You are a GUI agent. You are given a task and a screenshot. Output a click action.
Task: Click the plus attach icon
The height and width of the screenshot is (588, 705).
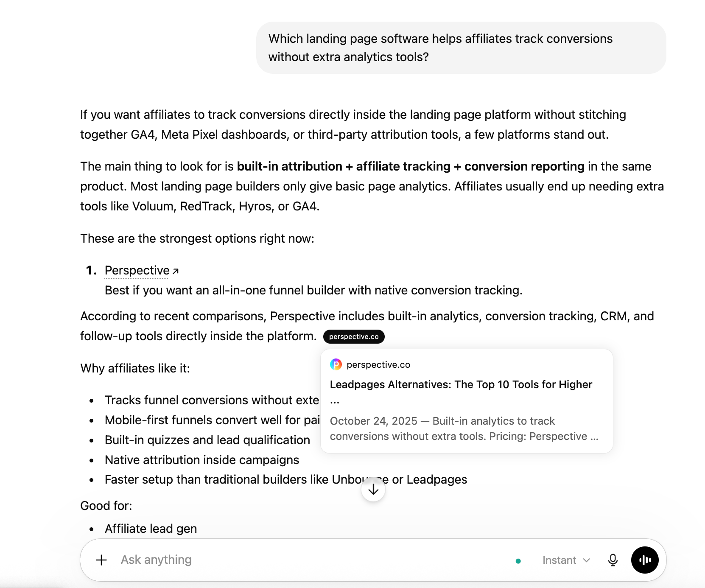click(x=101, y=560)
